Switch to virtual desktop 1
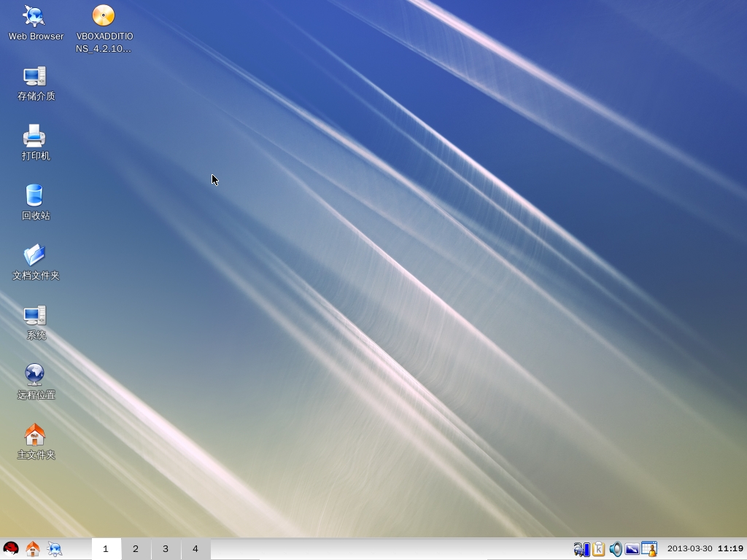The height and width of the screenshot is (560, 747). (x=106, y=549)
